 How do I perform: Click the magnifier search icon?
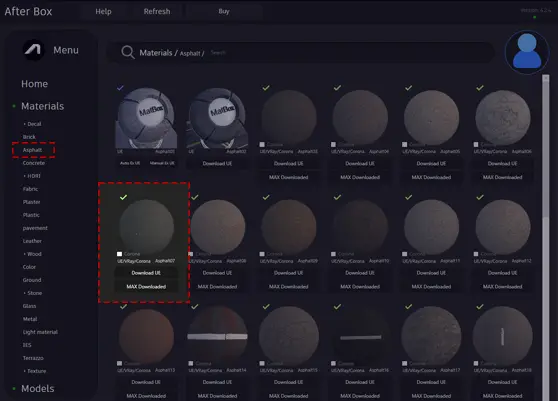(127, 52)
